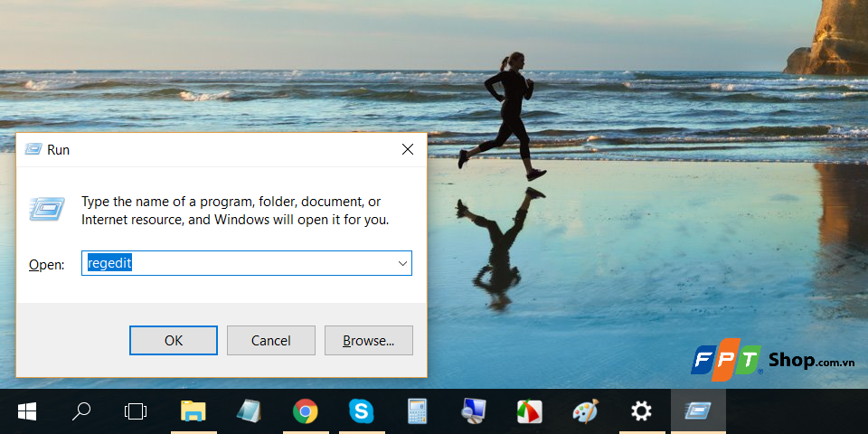Open Google Chrome from the taskbar

(305, 412)
